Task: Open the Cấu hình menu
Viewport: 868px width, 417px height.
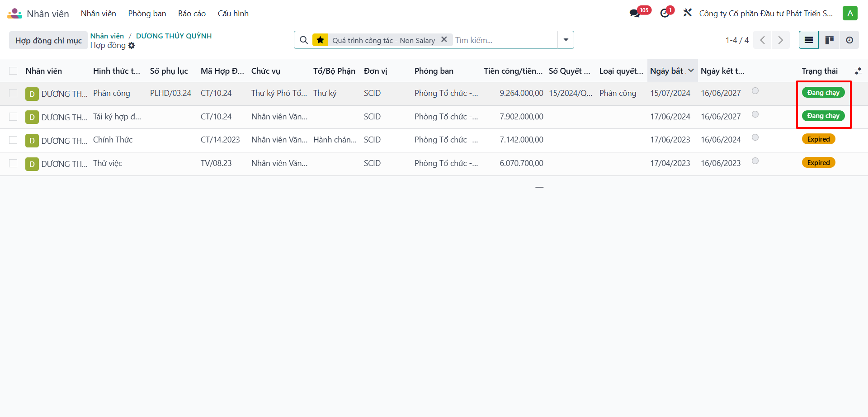Action: (233, 14)
